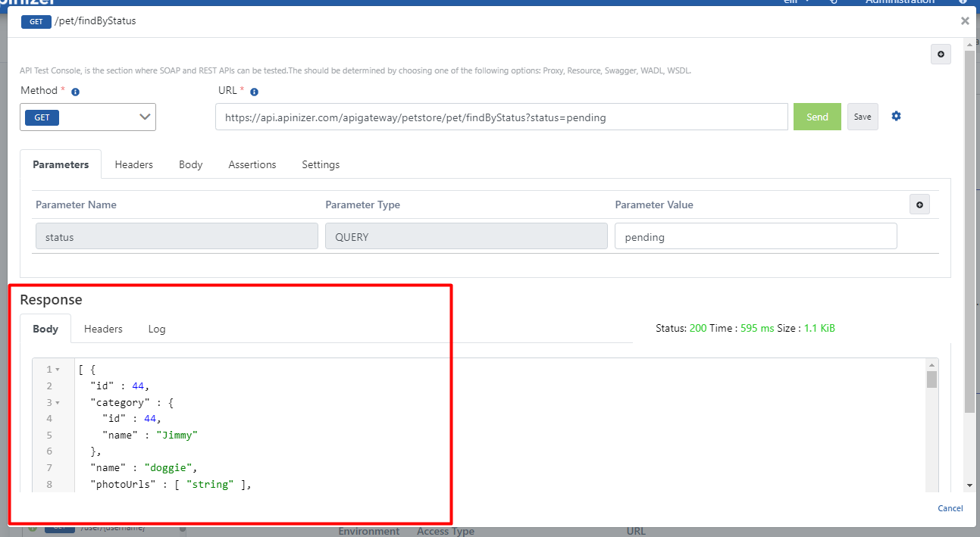Select the Assertions tab
The width and height of the screenshot is (980, 537).
pyautogui.click(x=252, y=164)
